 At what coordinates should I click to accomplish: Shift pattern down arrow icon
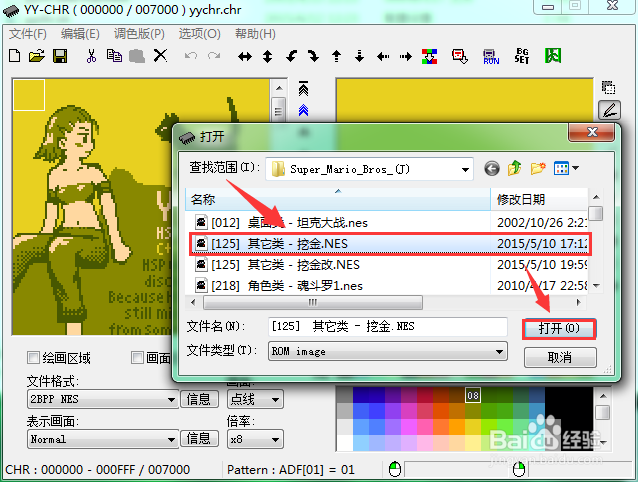[x=359, y=56]
